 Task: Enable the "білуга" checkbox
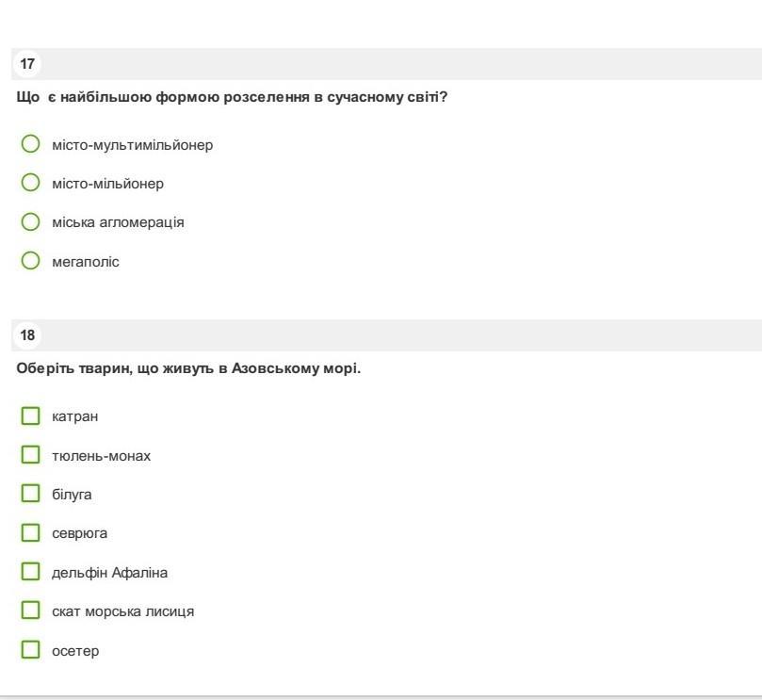click(x=31, y=494)
